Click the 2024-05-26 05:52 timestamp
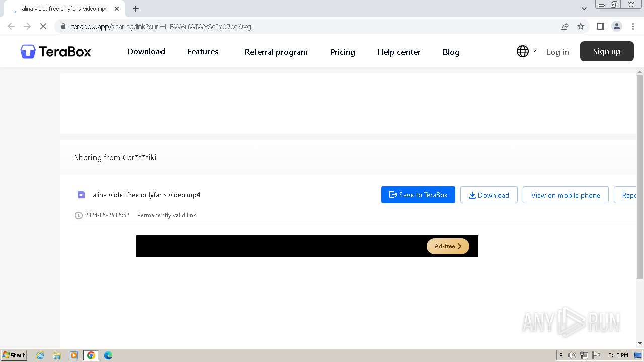 107,215
